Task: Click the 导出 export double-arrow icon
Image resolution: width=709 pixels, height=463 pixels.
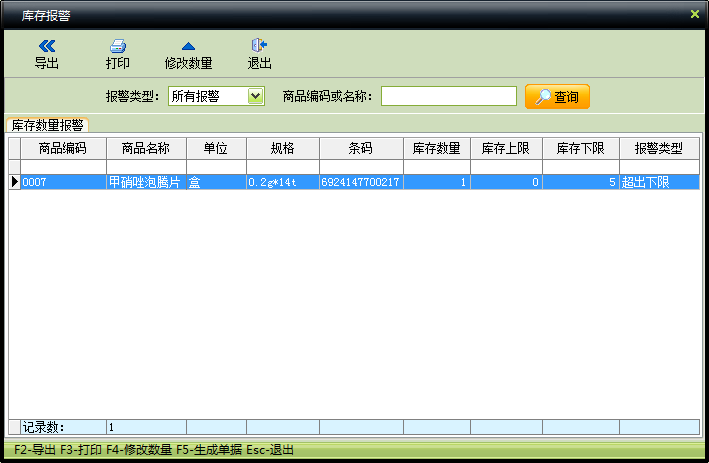Action: (47, 46)
